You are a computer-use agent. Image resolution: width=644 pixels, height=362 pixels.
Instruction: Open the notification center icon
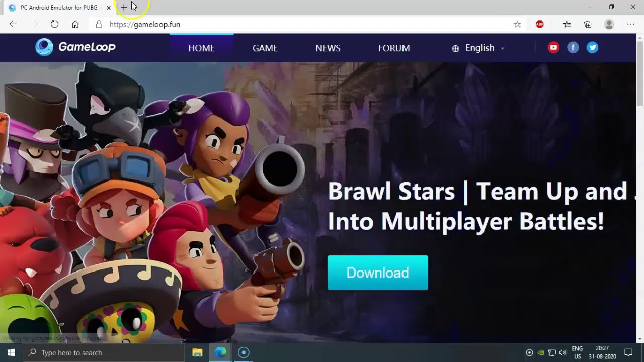coord(628,352)
